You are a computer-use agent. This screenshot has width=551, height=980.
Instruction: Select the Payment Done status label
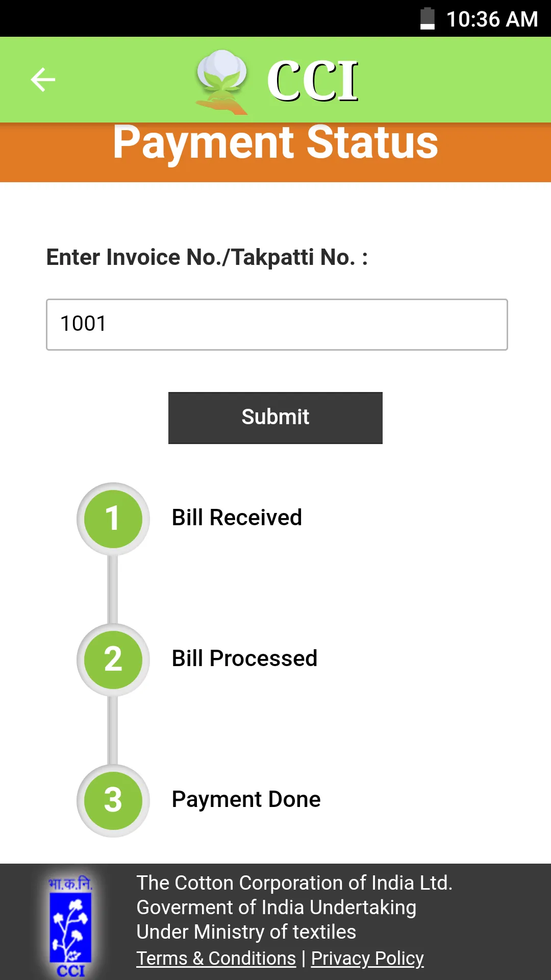click(x=245, y=799)
